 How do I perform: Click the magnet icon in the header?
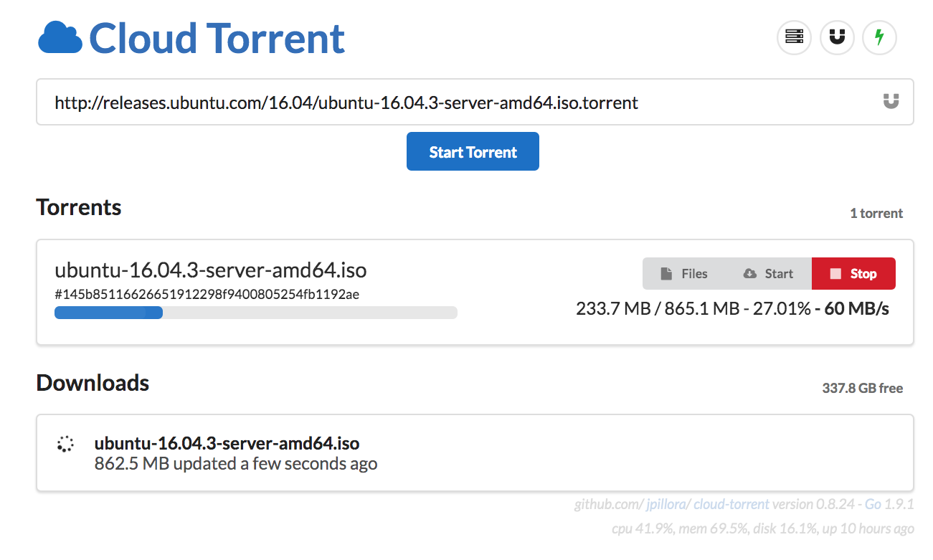coord(837,37)
